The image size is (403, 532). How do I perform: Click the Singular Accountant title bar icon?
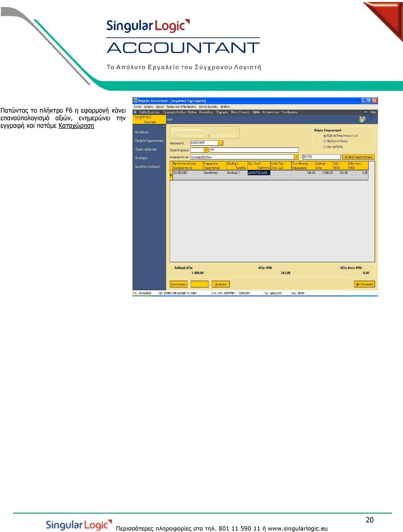(135, 101)
